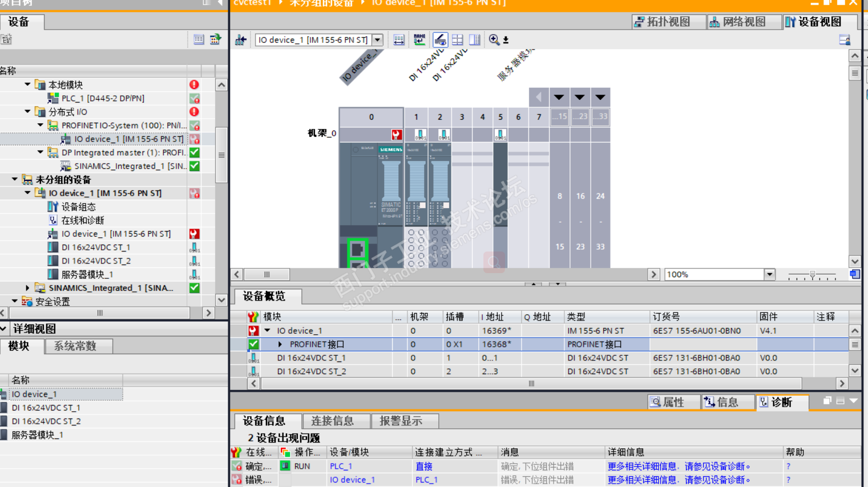Click the remember layout toolbar icon
Image resolution: width=868 pixels, height=487 pixels.
475,40
